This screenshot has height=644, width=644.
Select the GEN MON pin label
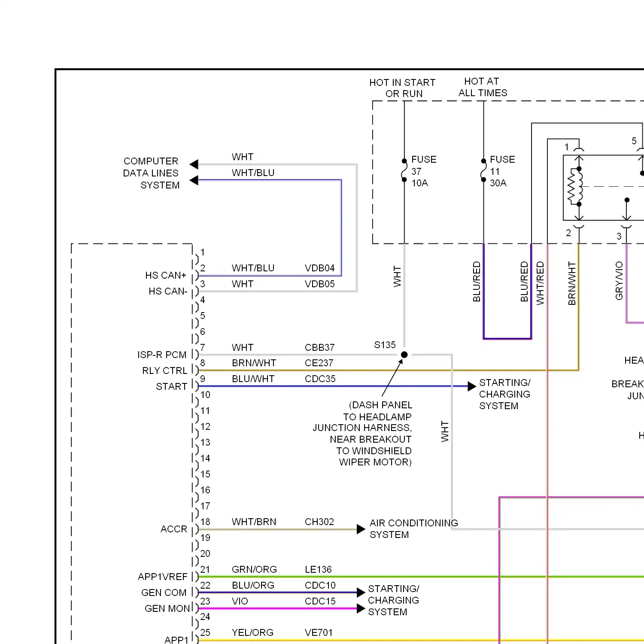(167, 608)
